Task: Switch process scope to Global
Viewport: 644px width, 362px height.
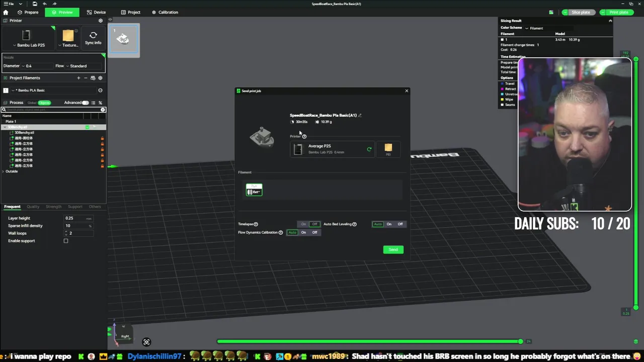Action: 32,103
